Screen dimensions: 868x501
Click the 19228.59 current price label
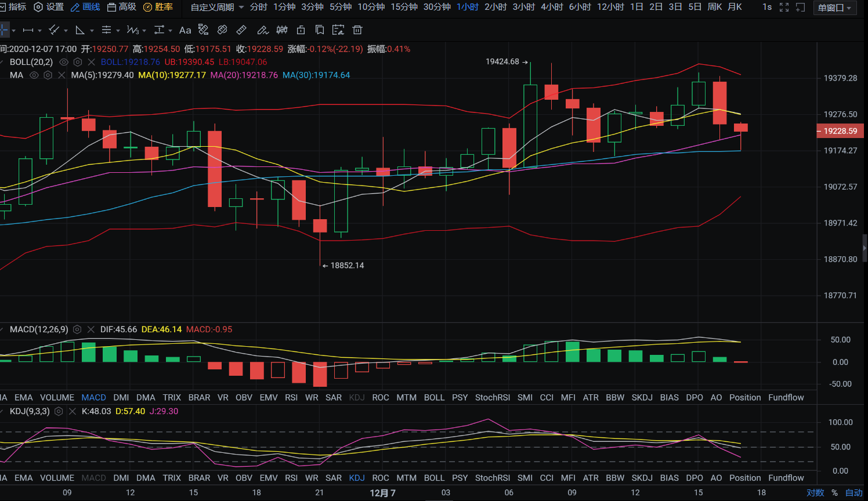pyautogui.click(x=840, y=131)
